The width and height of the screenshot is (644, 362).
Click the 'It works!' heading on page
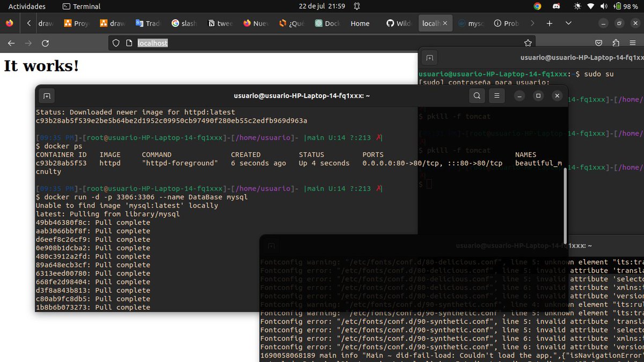click(41, 66)
